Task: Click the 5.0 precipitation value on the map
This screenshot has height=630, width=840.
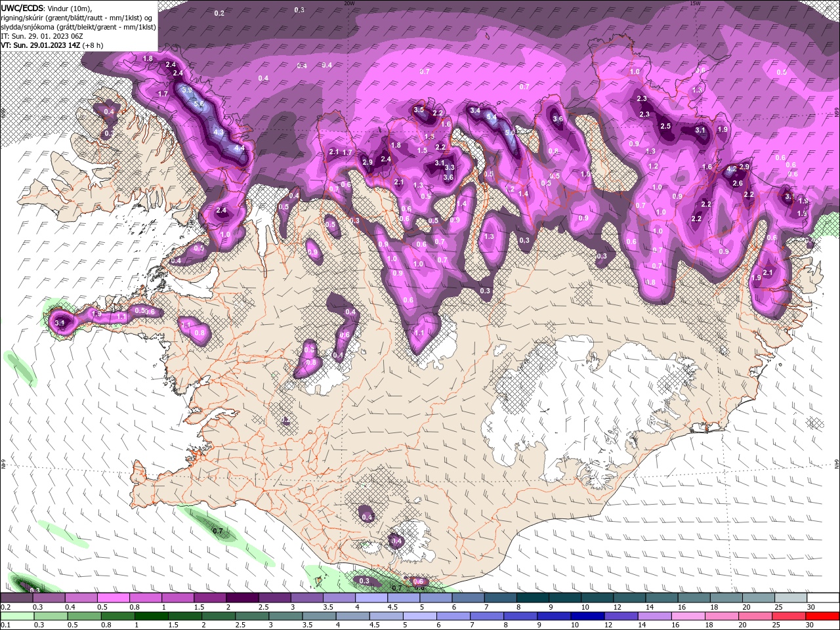Action: tap(510, 132)
